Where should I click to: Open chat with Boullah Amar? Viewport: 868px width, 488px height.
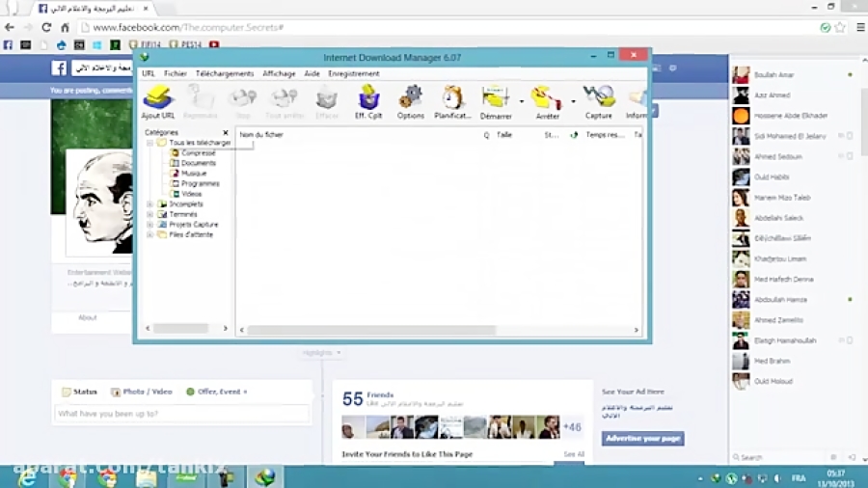(793, 74)
